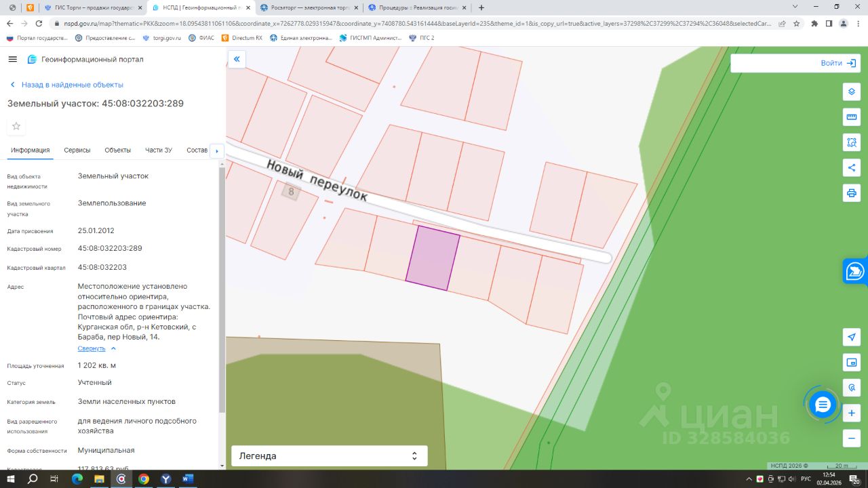Screen dimensions: 868x488
Task: Select the ruler measurement tool
Action: click(x=852, y=117)
